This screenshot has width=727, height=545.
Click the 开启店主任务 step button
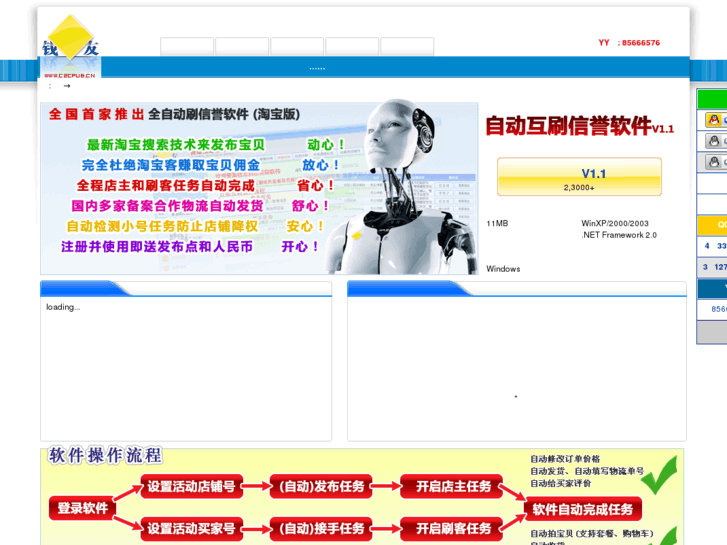tap(452, 487)
